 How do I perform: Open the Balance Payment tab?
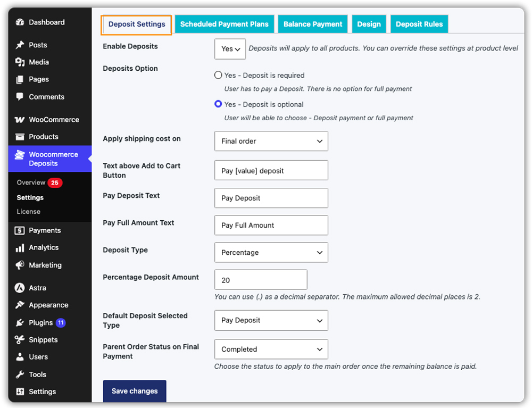click(313, 24)
